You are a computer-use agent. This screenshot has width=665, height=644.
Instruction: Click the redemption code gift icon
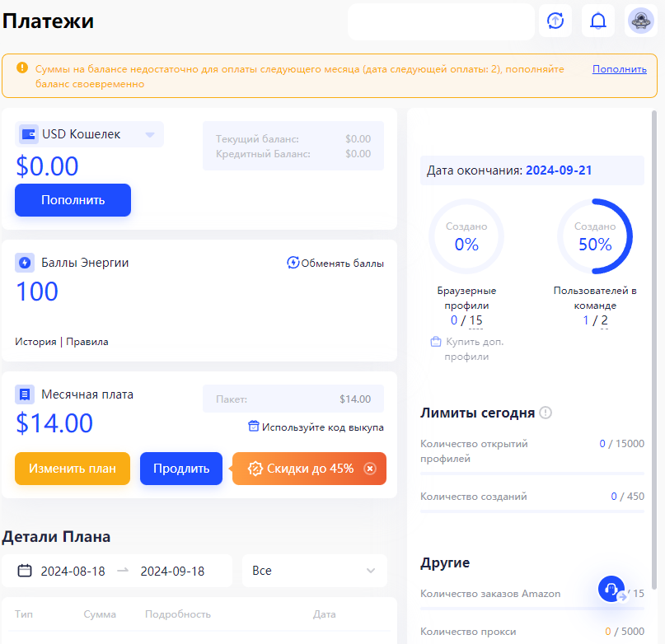253,426
